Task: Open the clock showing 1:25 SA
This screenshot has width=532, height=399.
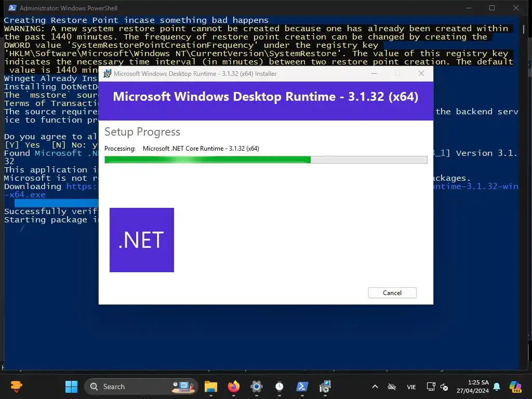Action: pos(473,387)
